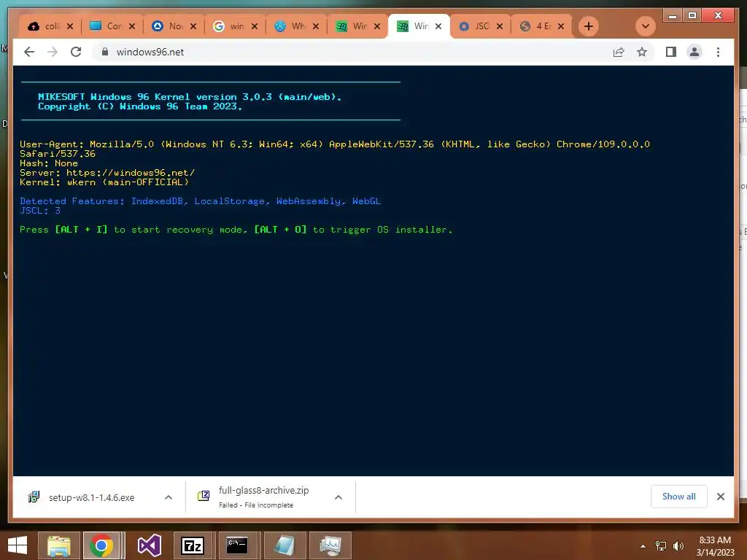Close the 'JSO' tab
This screenshot has width=747, height=560.
pyautogui.click(x=500, y=26)
